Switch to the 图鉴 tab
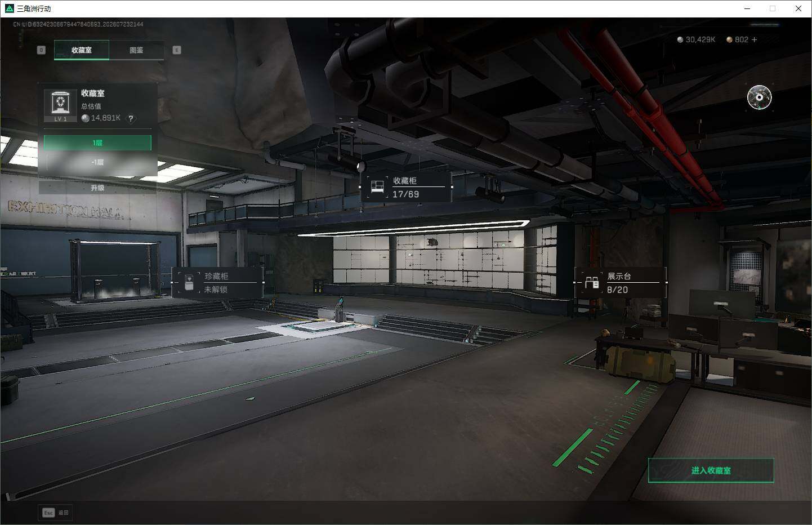The width and height of the screenshot is (812, 525). pyautogui.click(x=136, y=50)
